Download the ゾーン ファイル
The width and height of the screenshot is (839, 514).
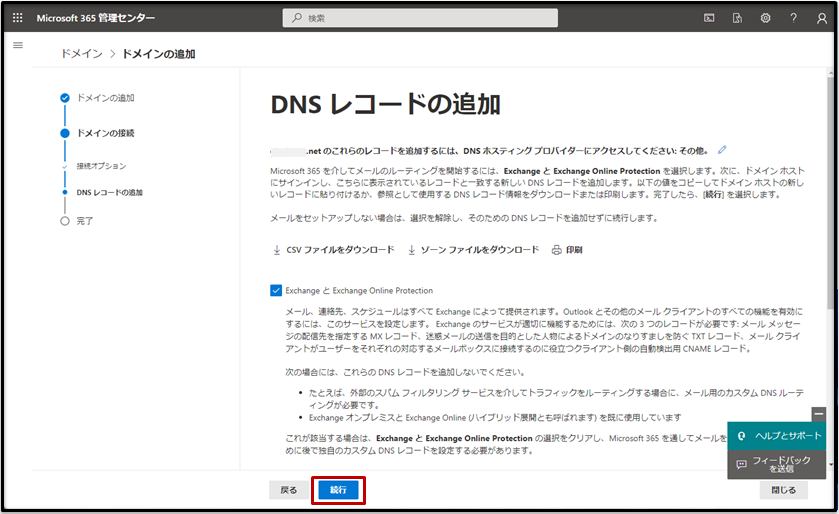coord(473,250)
